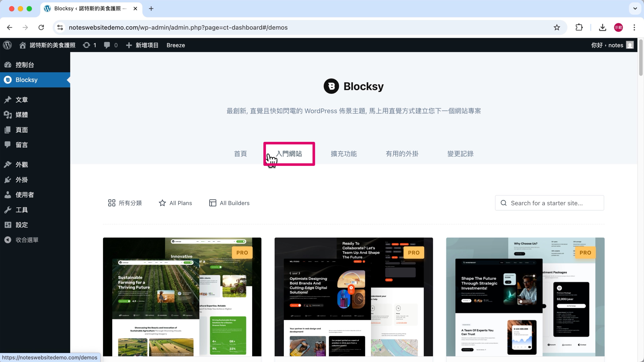644x362 pixels.
Task: Open the 外掛 plugins menu in sidebar
Action: click(22, 180)
